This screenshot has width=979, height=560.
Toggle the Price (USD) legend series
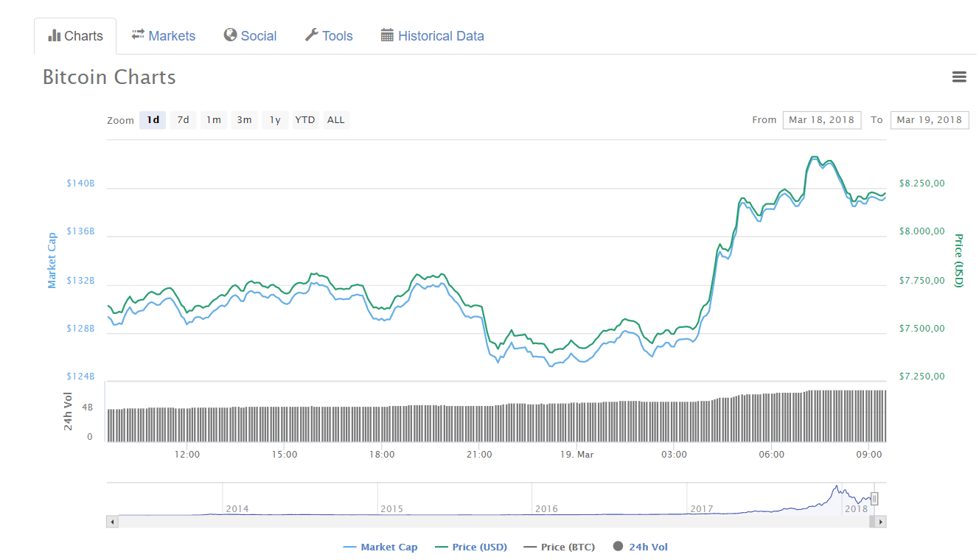(x=471, y=547)
